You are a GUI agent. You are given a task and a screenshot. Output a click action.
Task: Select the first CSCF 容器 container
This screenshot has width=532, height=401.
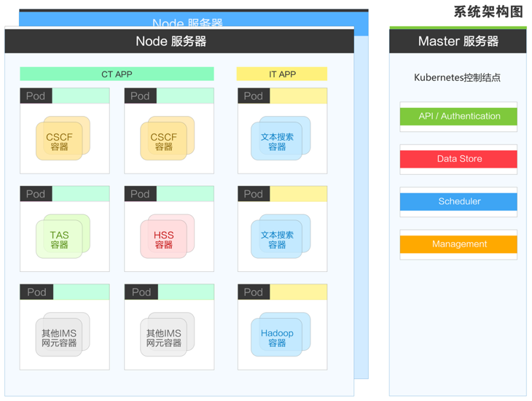click(x=60, y=141)
